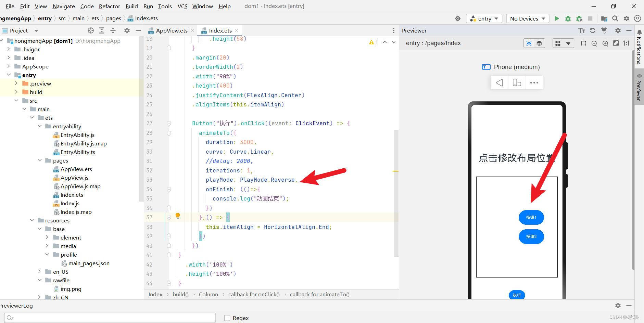Click the back triangle on device control bar
The width and height of the screenshot is (644, 323).
(500, 83)
